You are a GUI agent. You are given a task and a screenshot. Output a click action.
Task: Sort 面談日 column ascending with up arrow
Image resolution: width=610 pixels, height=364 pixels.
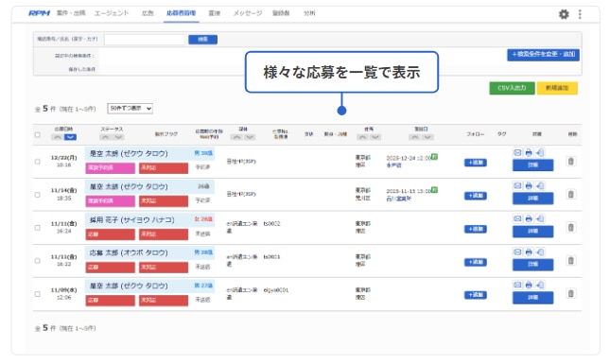click(415, 137)
